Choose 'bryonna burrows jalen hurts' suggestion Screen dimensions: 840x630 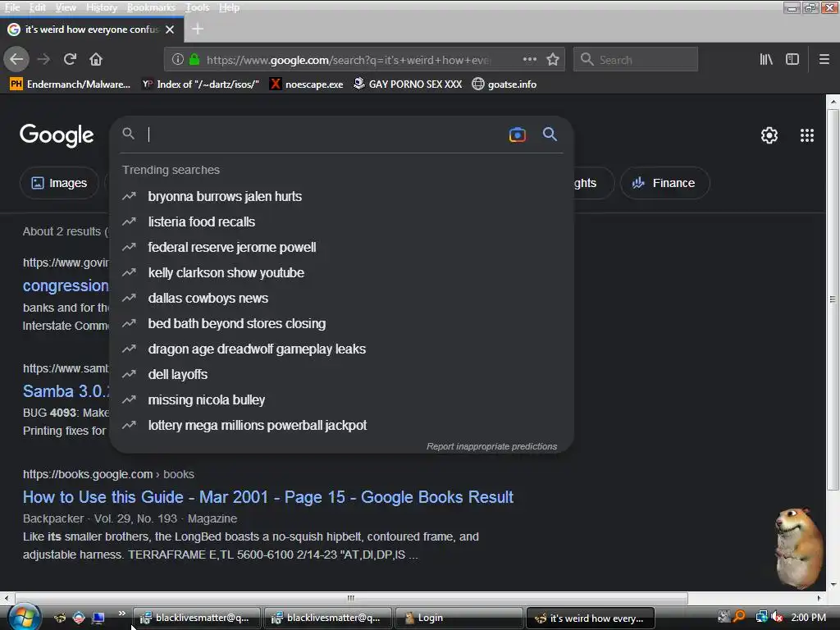click(x=341, y=196)
